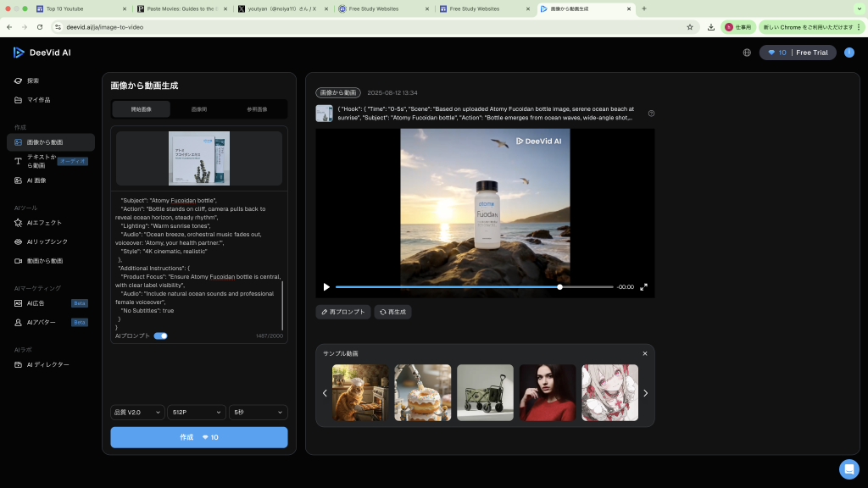Show previous sample videos with left arrow
This screenshot has width=868, height=488.
[325, 393]
